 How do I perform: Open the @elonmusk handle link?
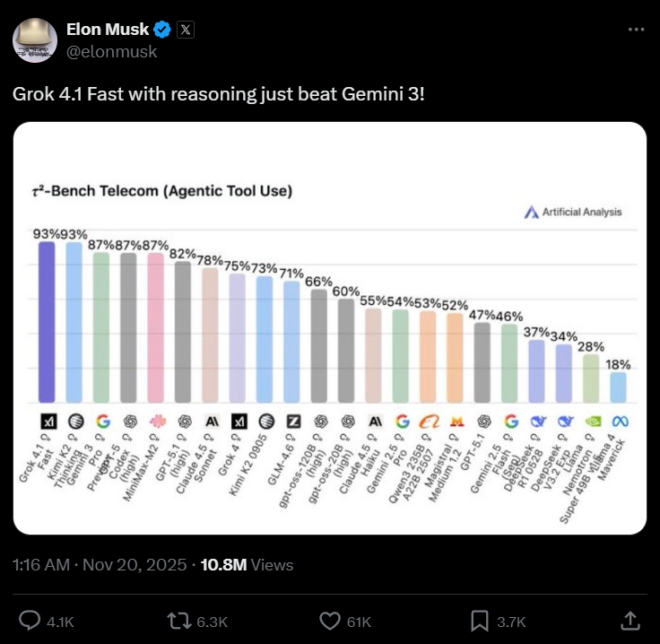111,52
